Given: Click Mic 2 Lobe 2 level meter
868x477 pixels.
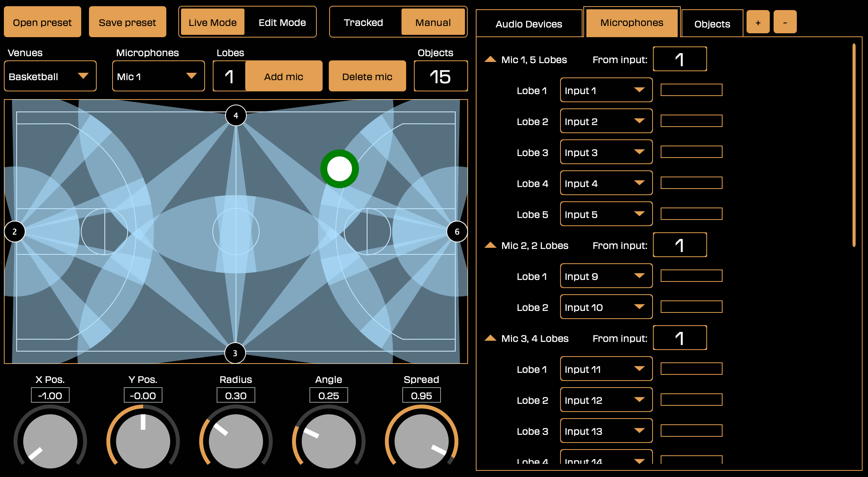Looking at the screenshot, I should point(692,307).
